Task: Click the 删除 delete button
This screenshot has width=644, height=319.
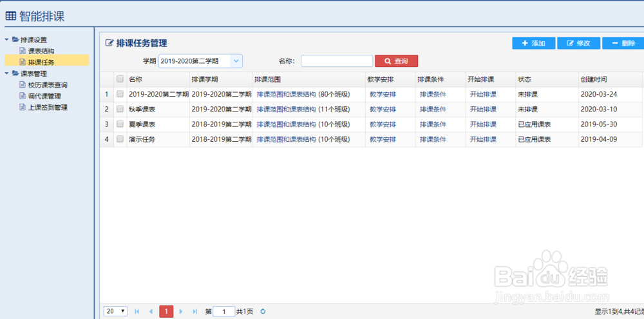Action: coord(623,43)
